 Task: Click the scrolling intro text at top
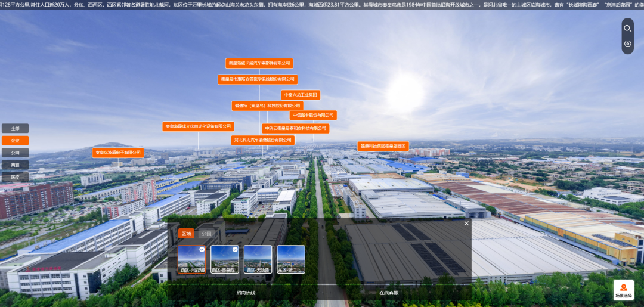point(322,5)
